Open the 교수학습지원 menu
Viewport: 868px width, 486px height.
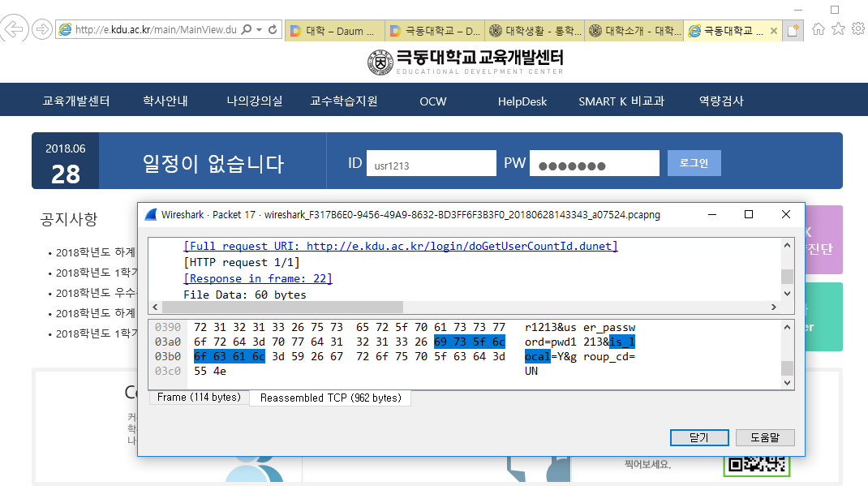point(344,101)
